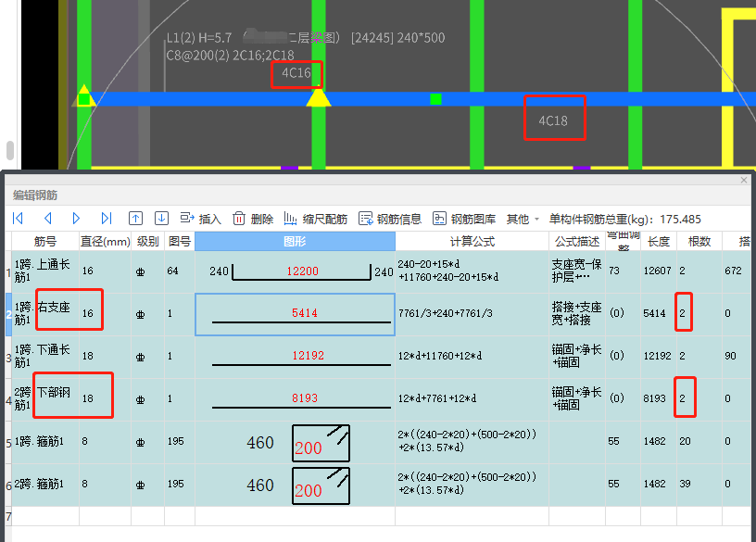Click formula 7761/3+240+7761/3
Image resolution: width=756 pixels, height=542 pixels.
[446, 313]
